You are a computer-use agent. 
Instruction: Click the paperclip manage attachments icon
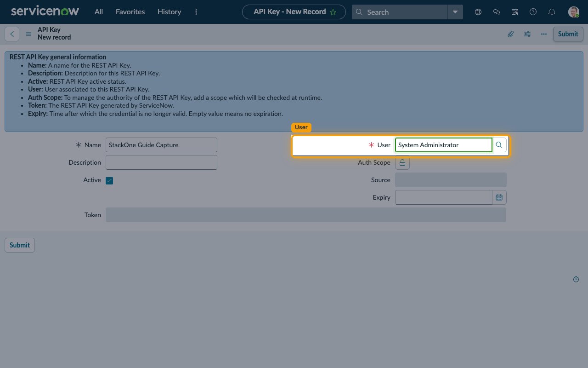(510, 34)
